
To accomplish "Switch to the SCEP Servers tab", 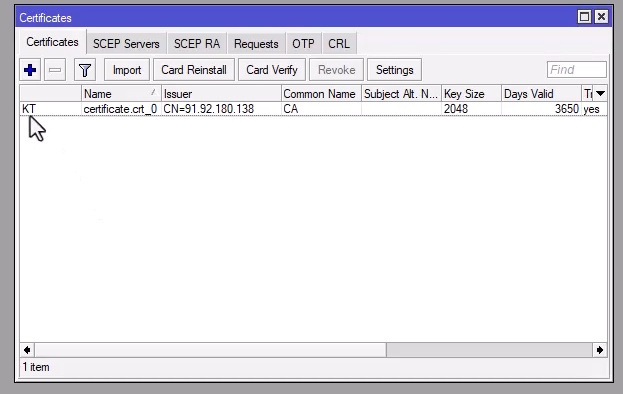I will coord(126,43).
